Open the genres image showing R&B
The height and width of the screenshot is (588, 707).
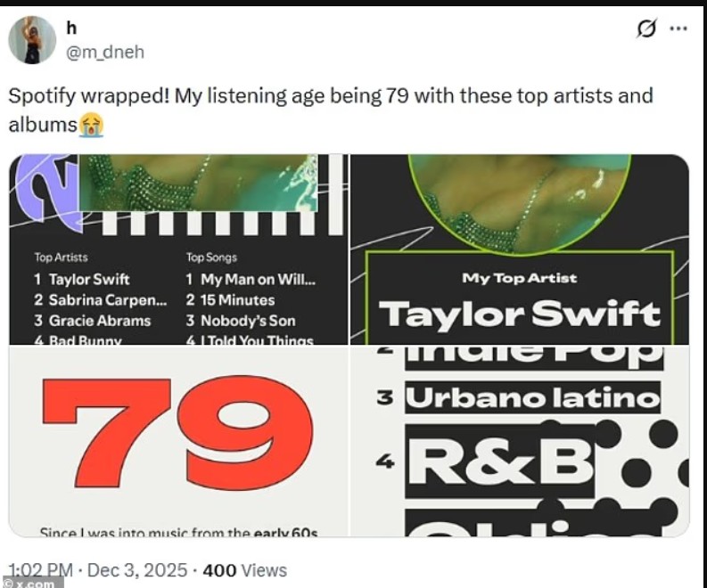[x=519, y=441]
